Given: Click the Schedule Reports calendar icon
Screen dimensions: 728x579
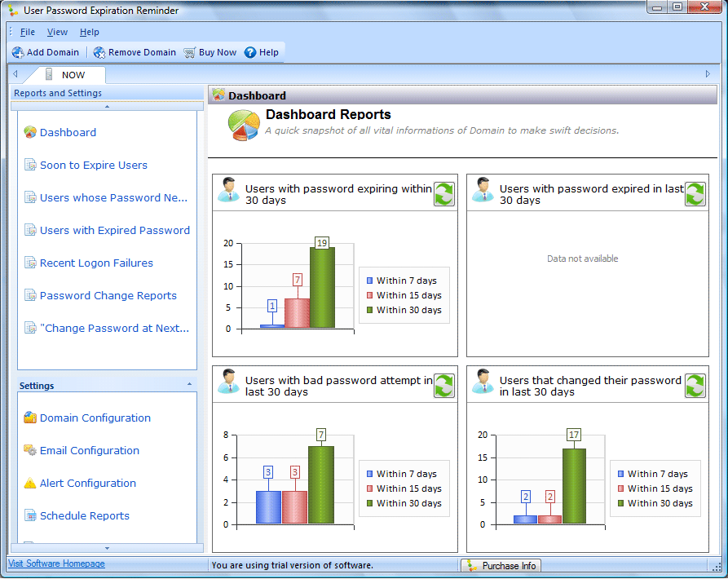Looking at the screenshot, I should pyautogui.click(x=30, y=515).
